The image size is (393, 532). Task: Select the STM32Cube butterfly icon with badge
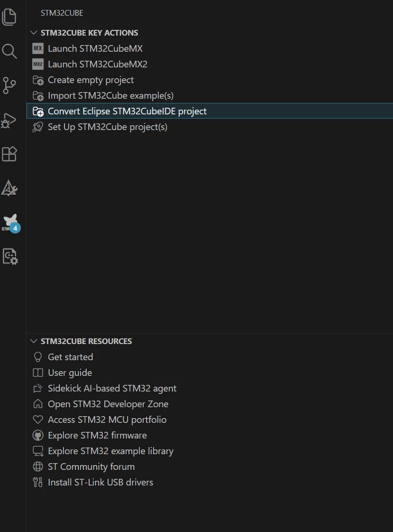click(x=11, y=223)
